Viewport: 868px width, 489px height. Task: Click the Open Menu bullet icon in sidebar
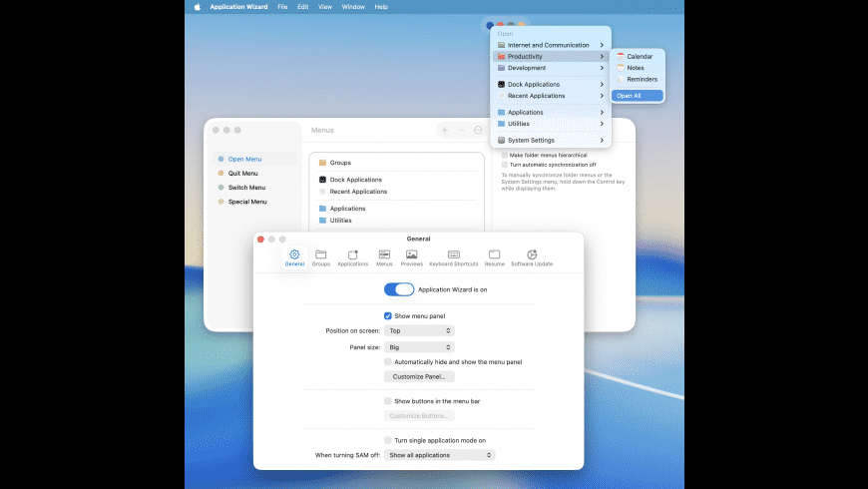coord(220,159)
